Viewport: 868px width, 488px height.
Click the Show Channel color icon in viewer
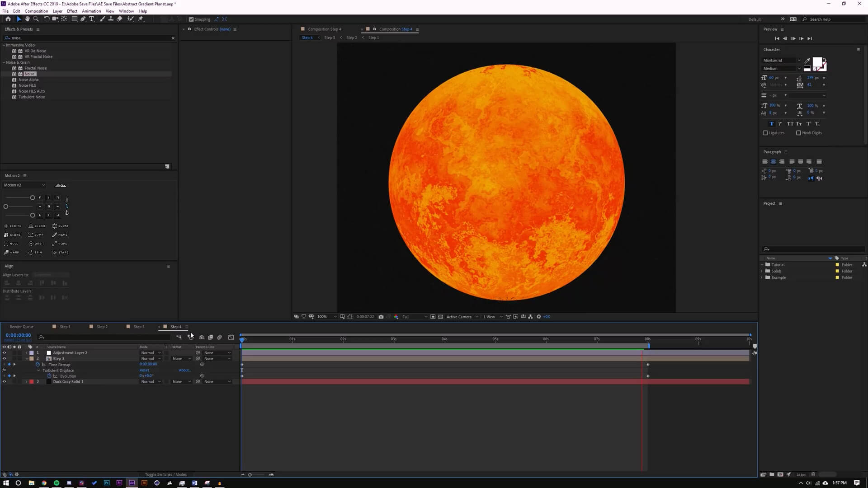[396, 317]
